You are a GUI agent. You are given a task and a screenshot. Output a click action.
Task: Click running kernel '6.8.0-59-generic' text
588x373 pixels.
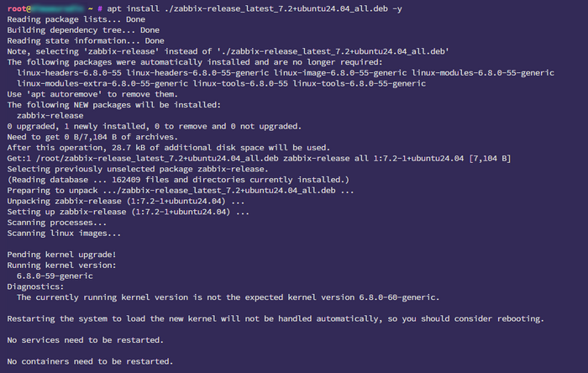(55, 276)
